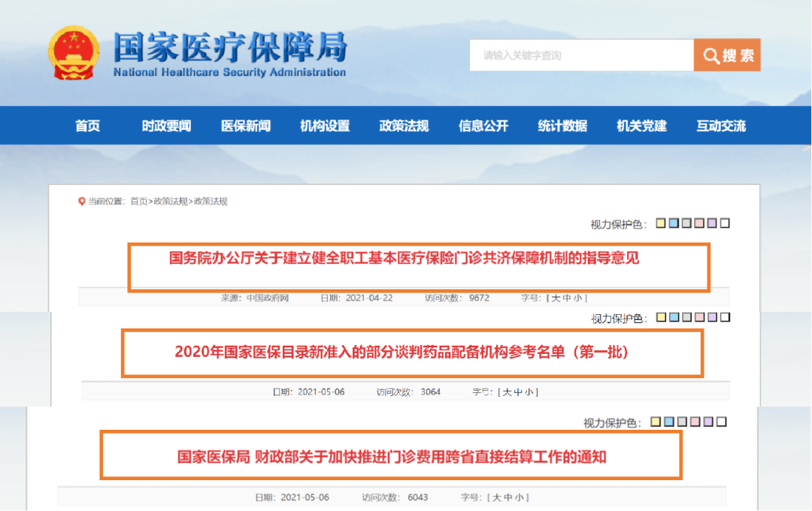Open 首页 in the blue navigation bar
Image resolution: width=812 pixels, height=511 pixels.
(x=87, y=125)
